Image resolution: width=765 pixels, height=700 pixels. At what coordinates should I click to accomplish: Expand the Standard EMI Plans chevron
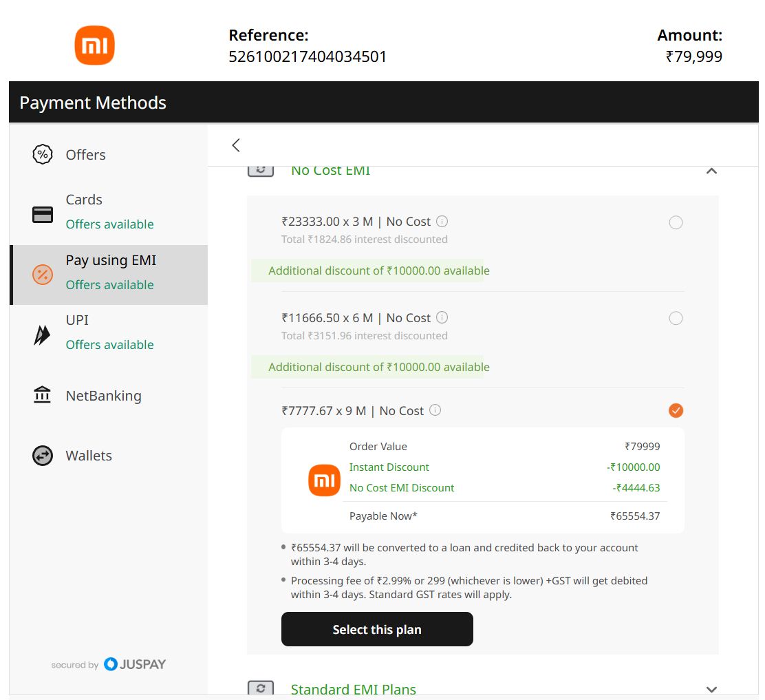click(711, 689)
